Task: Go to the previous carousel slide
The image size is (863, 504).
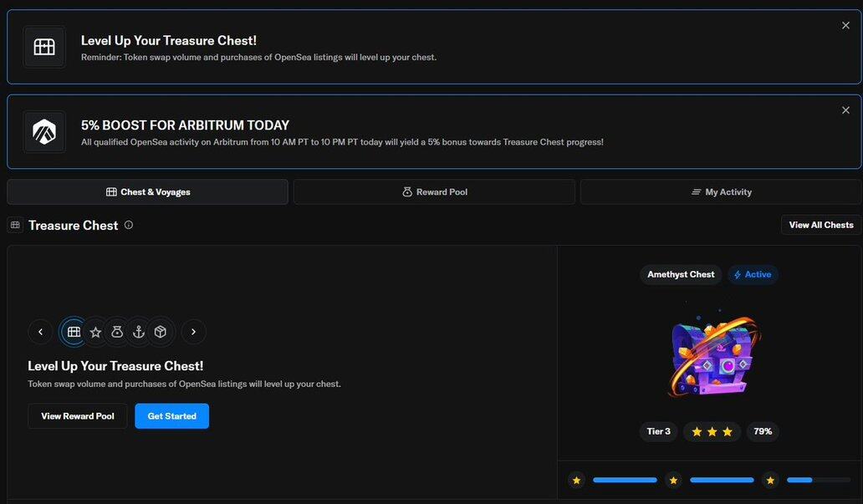Action: [x=40, y=332]
